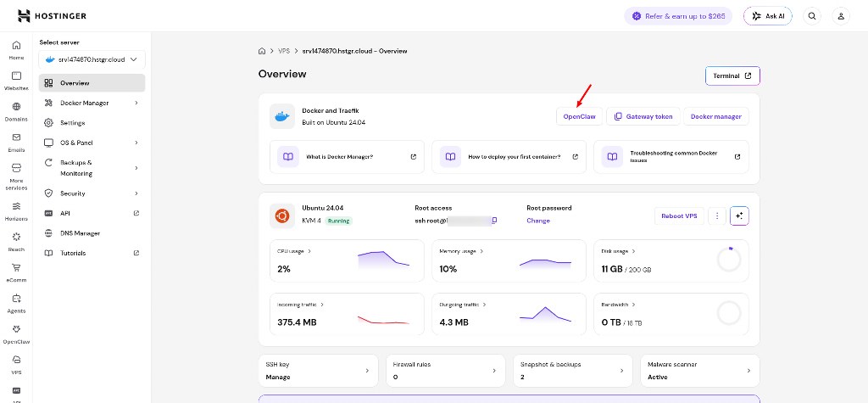This screenshot has width=868, height=403.
Task: Go to Home in the left rail
Action: (x=17, y=50)
